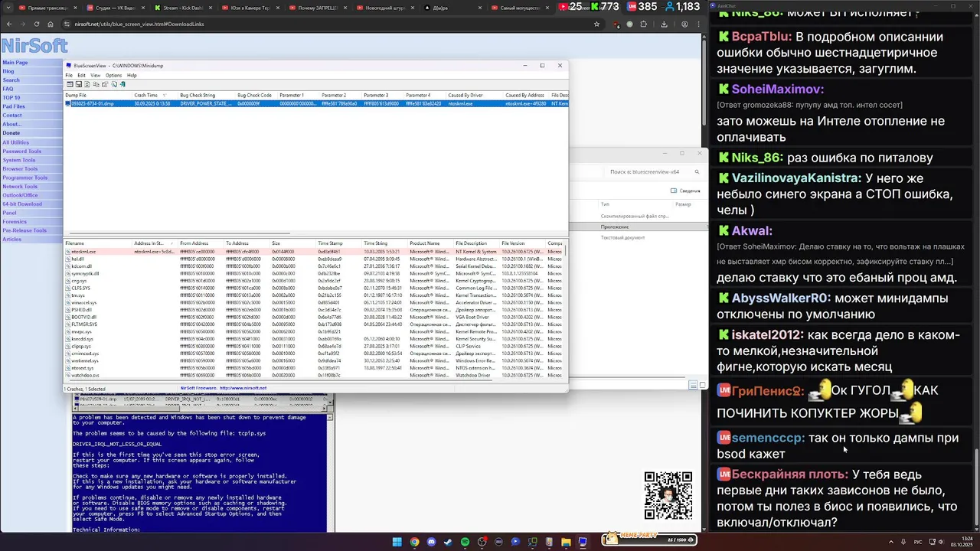This screenshot has width=980, height=551.
Task: Open the browser Downloads icon
Action: [x=664, y=24]
